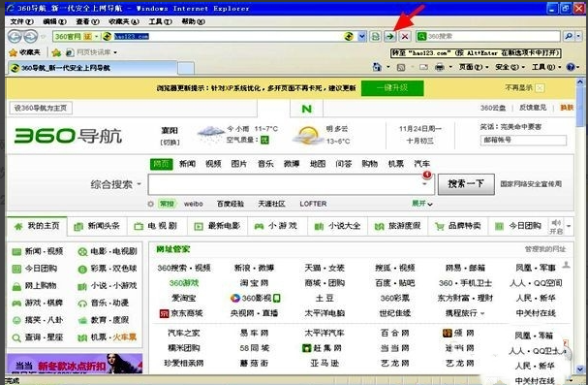Click the 换肤 skin change link
This screenshot has height=385, width=588.
[567, 108]
